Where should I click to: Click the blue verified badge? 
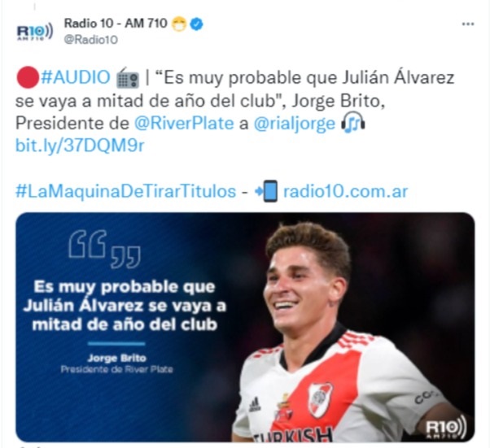197,24
